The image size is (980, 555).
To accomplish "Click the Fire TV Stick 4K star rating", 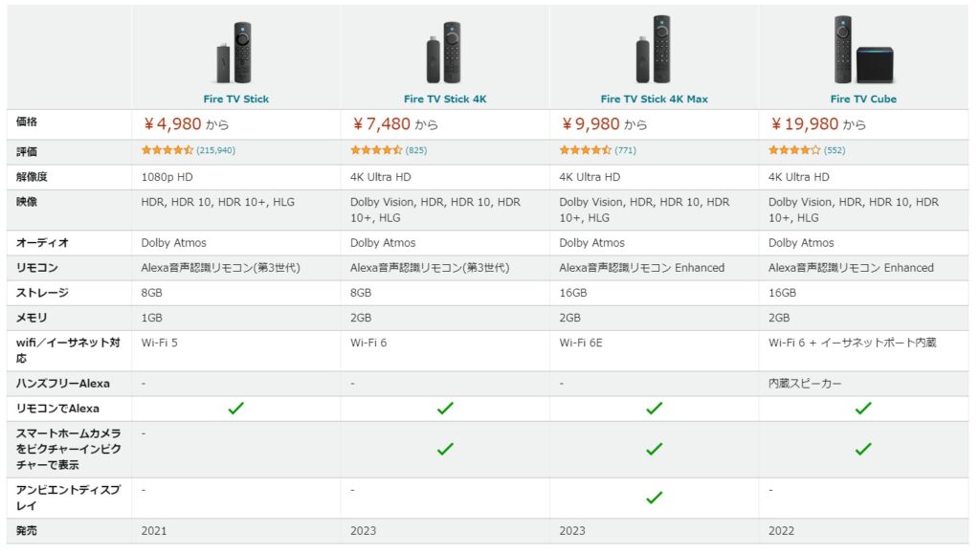I will coord(376,150).
